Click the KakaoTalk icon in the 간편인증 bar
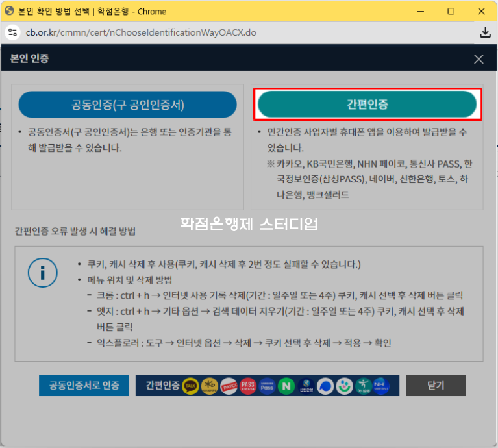This screenshot has height=448, width=498. (190, 386)
